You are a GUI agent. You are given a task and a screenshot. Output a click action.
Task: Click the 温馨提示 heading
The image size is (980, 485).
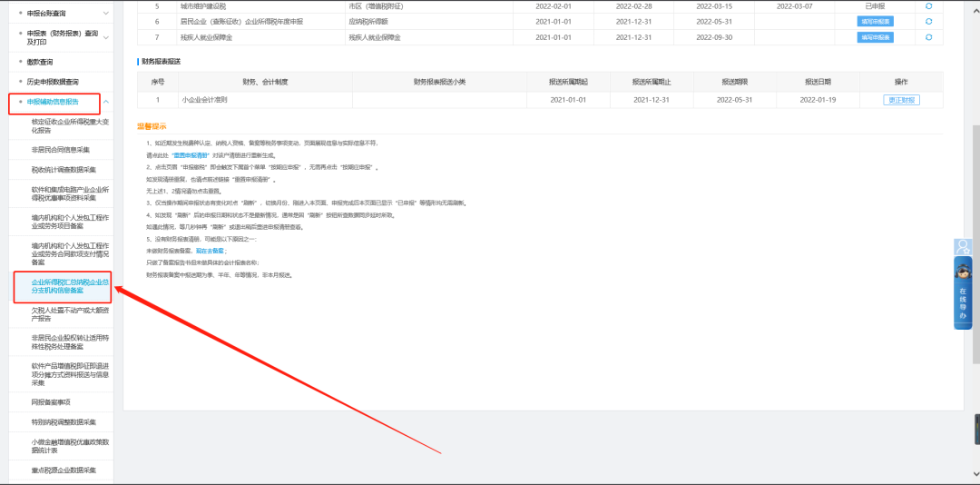click(x=152, y=126)
